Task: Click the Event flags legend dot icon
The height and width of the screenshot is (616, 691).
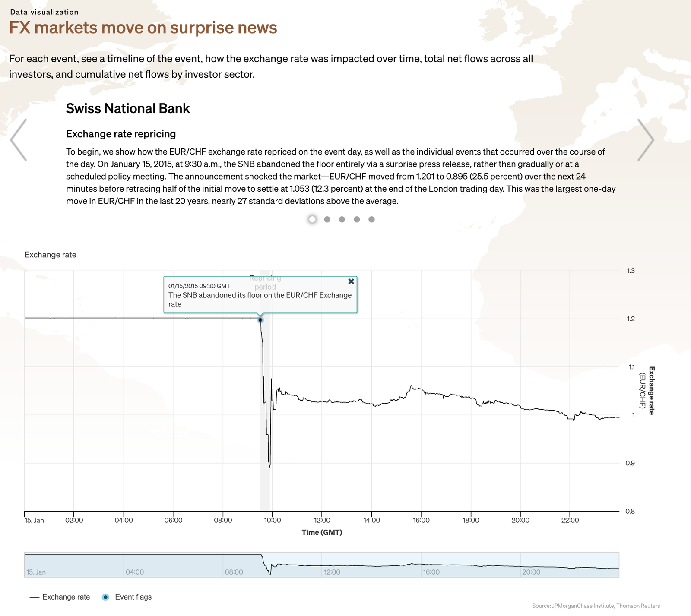Action: point(105,597)
